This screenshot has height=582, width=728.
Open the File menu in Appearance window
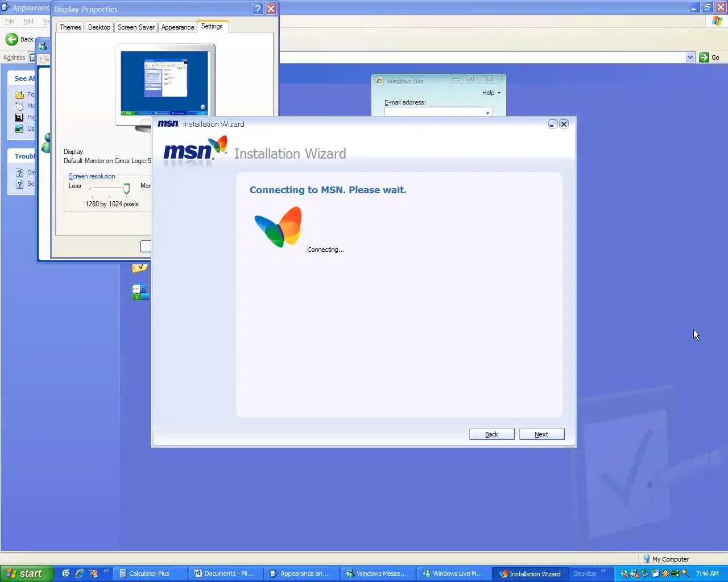10,21
